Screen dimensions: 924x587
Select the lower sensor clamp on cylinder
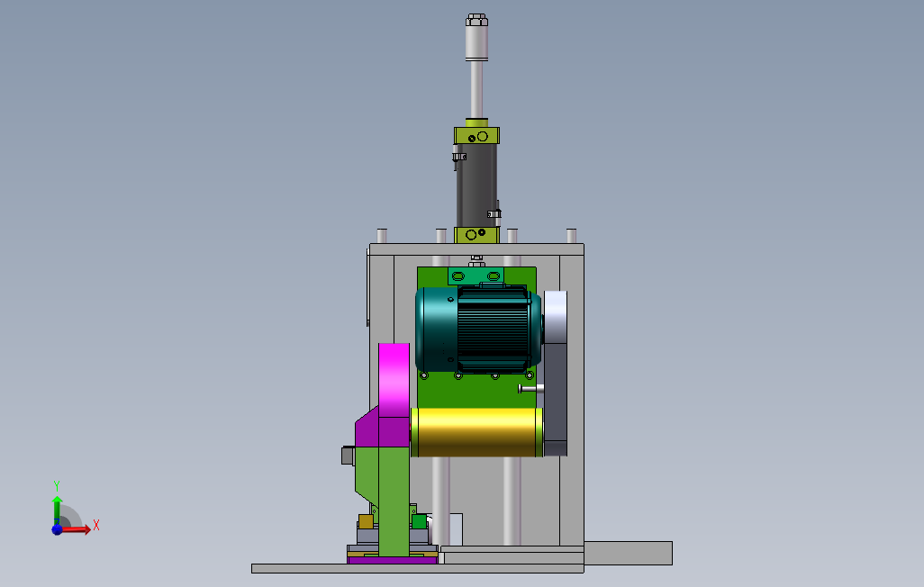point(494,213)
